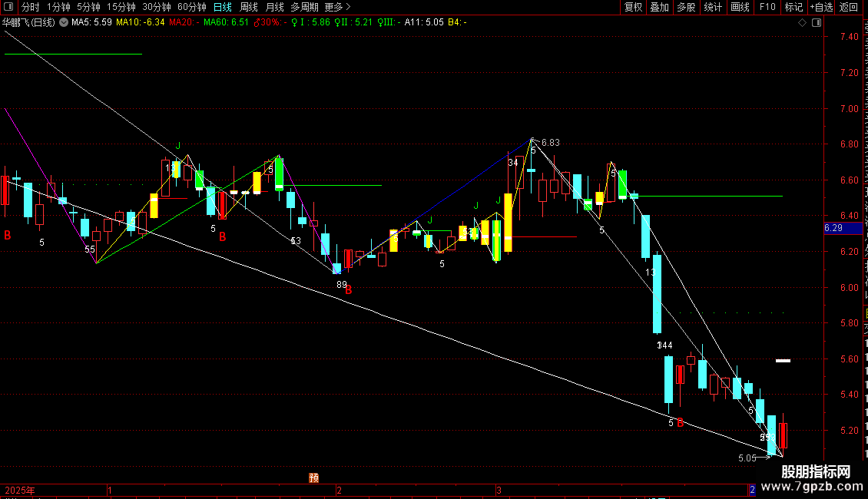The image size is (868, 499).
Task: Click the 返回 back button
Action: click(849, 7)
